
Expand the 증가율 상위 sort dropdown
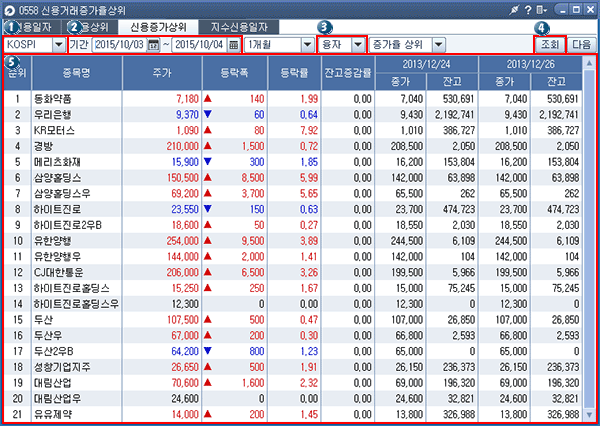439,45
